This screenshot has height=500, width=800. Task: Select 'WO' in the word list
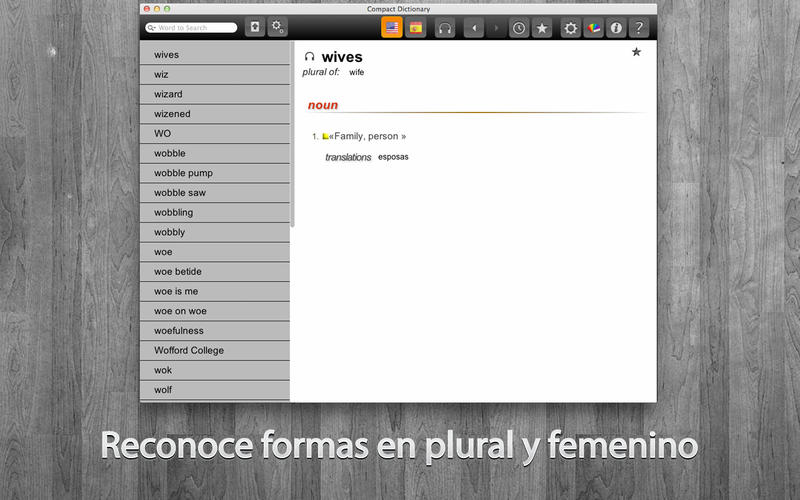[215, 134]
